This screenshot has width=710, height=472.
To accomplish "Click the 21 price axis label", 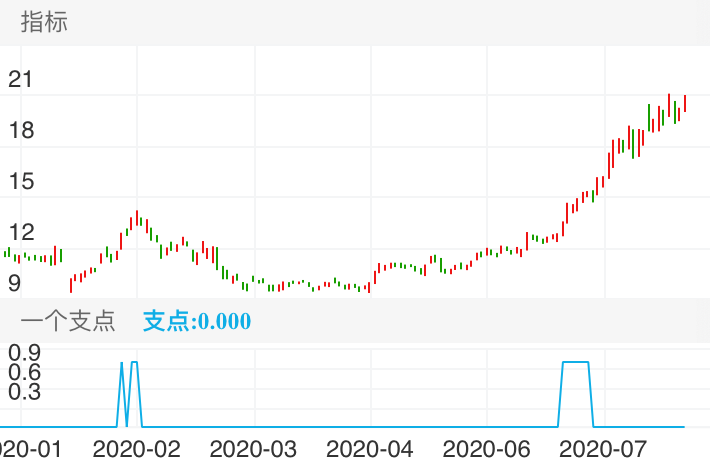I will (x=20, y=80).
